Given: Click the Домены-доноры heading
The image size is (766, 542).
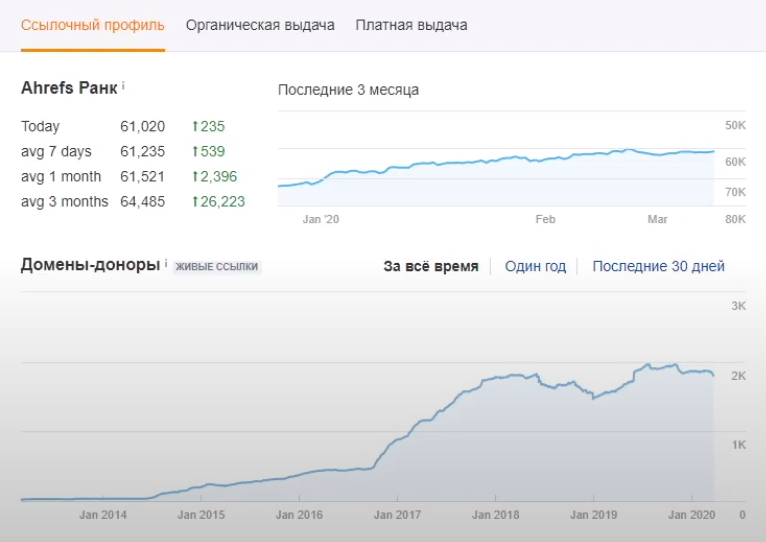Looking at the screenshot, I should pyautogui.click(x=90, y=265).
